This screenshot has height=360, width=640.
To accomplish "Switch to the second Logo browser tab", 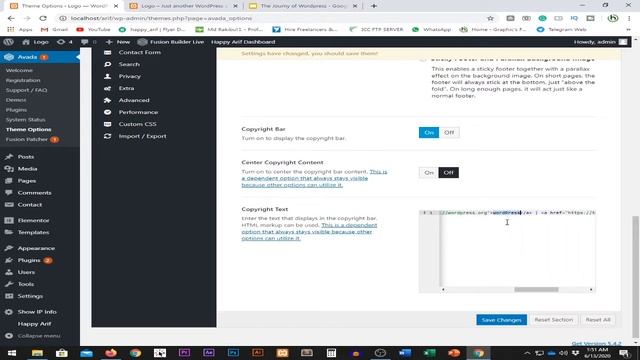I will coord(183,6).
